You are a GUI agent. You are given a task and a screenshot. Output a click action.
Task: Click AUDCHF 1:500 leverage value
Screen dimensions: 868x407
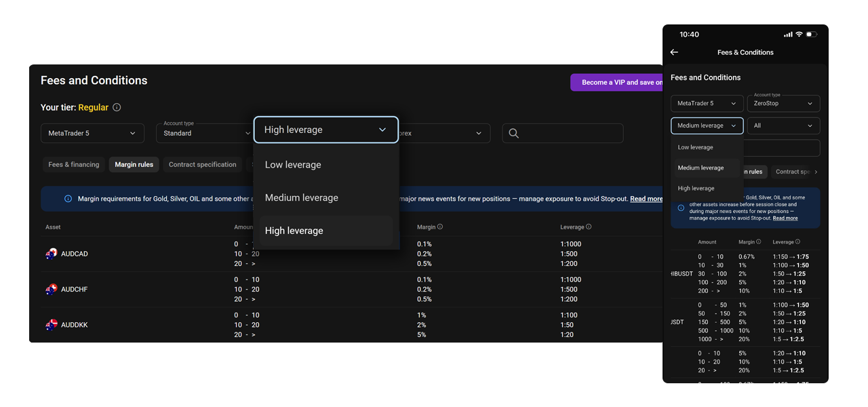(569, 290)
